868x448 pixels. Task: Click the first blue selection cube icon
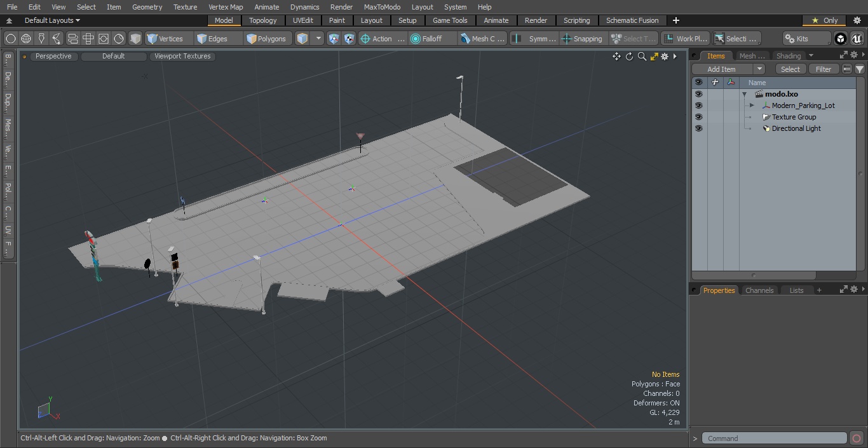pyautogui.click(x=334, y=39)
